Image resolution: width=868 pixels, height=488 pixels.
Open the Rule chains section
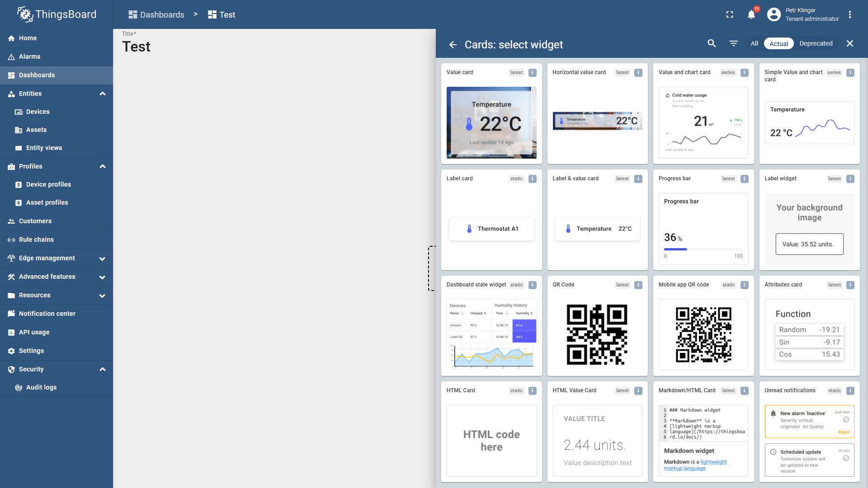tap(36, 239)
